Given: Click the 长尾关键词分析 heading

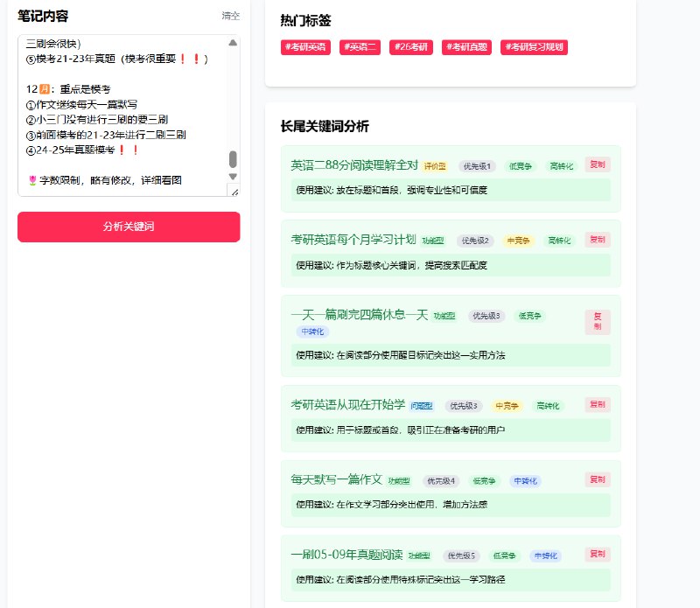Looking at the screenshot, I should point(325,126).
